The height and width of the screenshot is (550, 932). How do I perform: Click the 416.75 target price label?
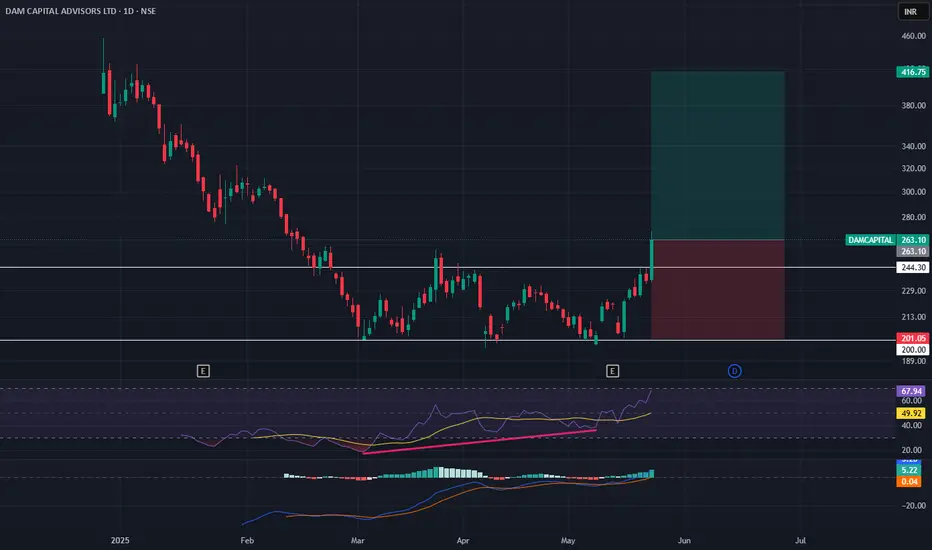click(912, 72)
